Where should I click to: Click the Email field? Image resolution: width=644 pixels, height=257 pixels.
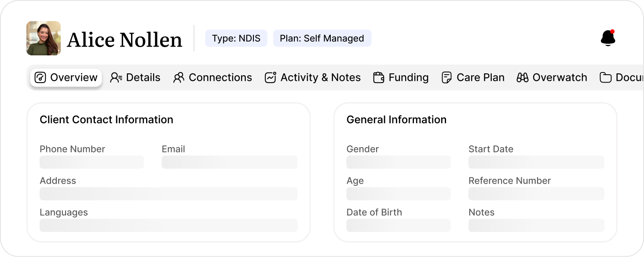(x=229, y=162)
